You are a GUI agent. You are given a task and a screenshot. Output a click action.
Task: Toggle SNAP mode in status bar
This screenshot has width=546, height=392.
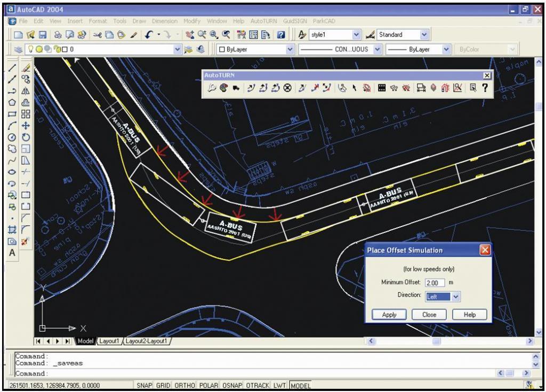pos(144,385)
